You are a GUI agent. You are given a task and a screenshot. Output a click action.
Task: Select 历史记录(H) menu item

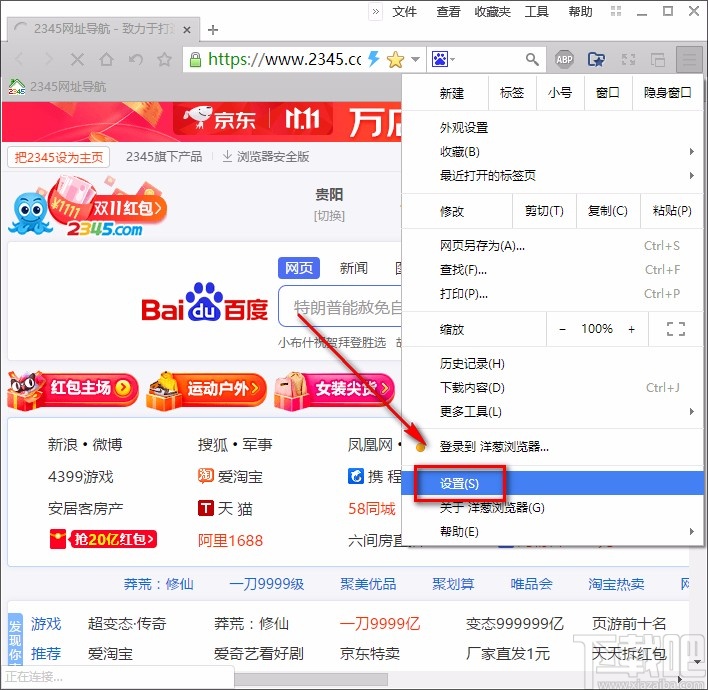[x=552, y=364]
